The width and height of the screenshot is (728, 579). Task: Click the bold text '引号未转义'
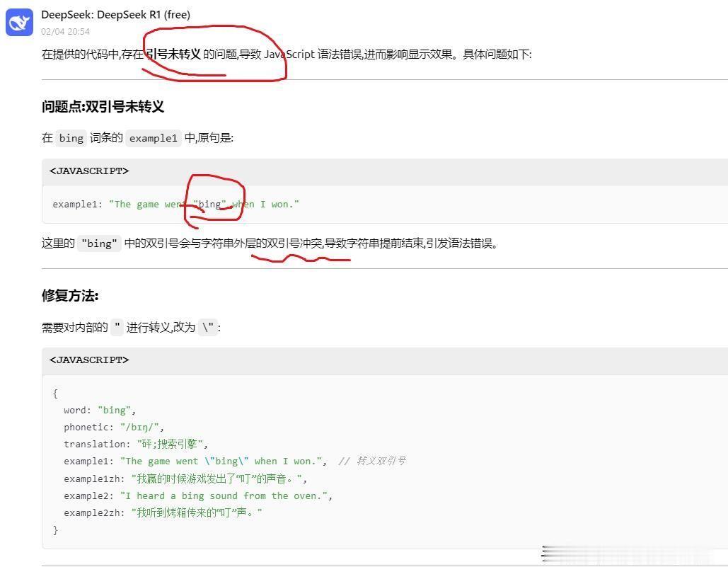coord(173,55)
